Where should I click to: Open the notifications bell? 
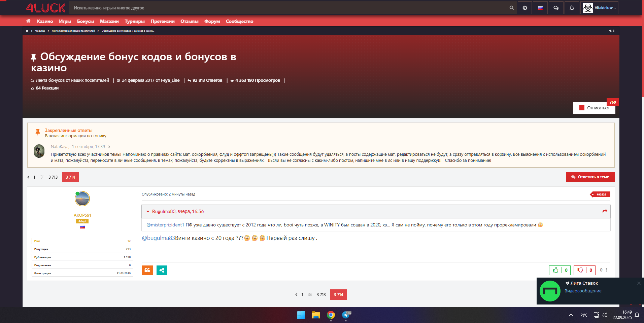pos(572,8)
